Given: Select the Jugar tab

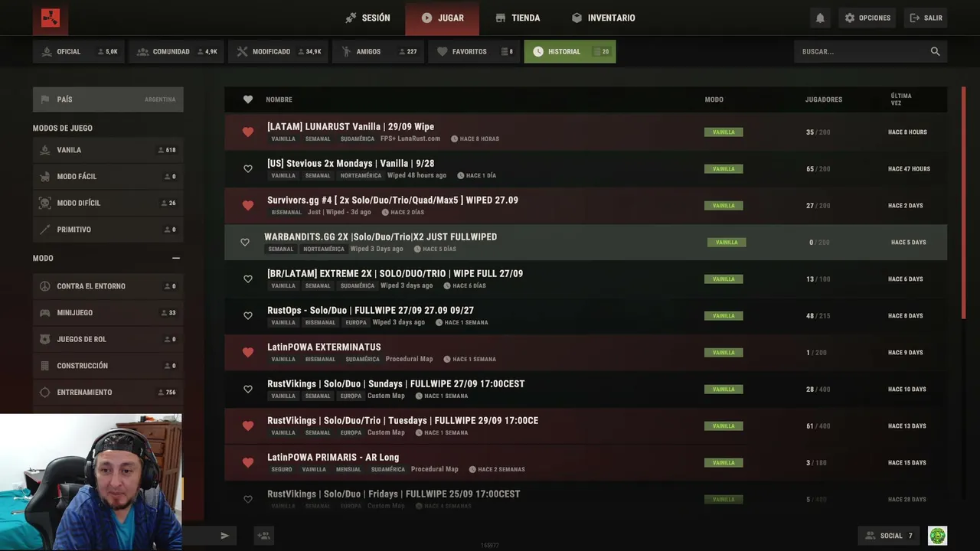Looking at the screenshot, I should tap(443, 18).
